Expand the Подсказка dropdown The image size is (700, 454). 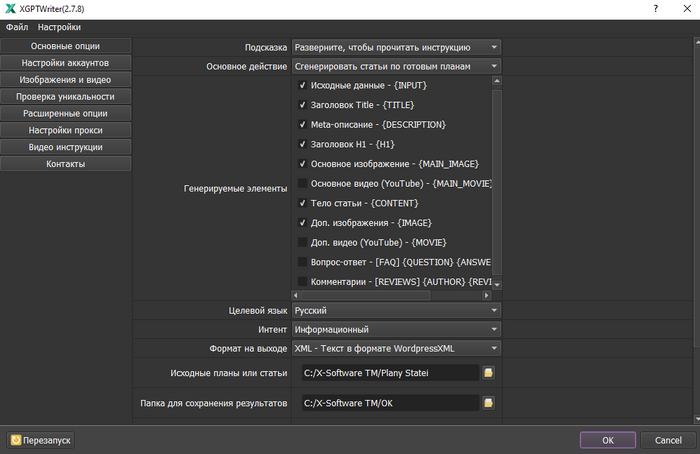(396, 47)
